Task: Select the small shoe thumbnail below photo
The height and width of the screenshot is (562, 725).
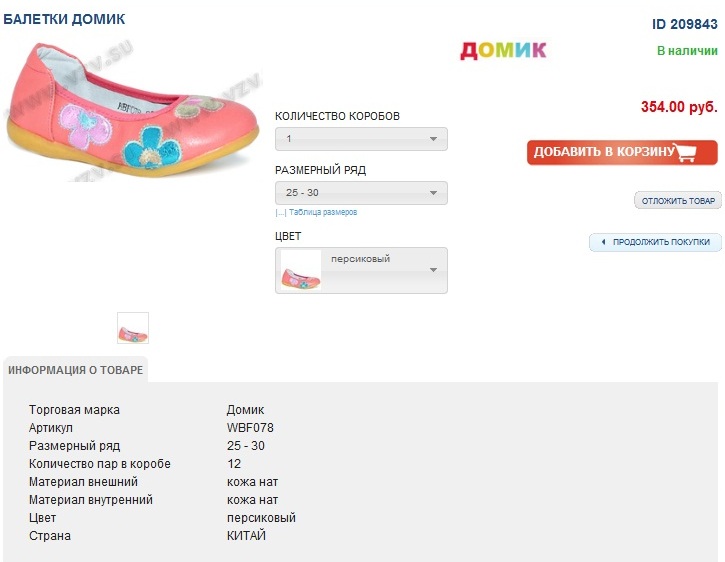Action: pyautogui.click(x=133, y=328)
